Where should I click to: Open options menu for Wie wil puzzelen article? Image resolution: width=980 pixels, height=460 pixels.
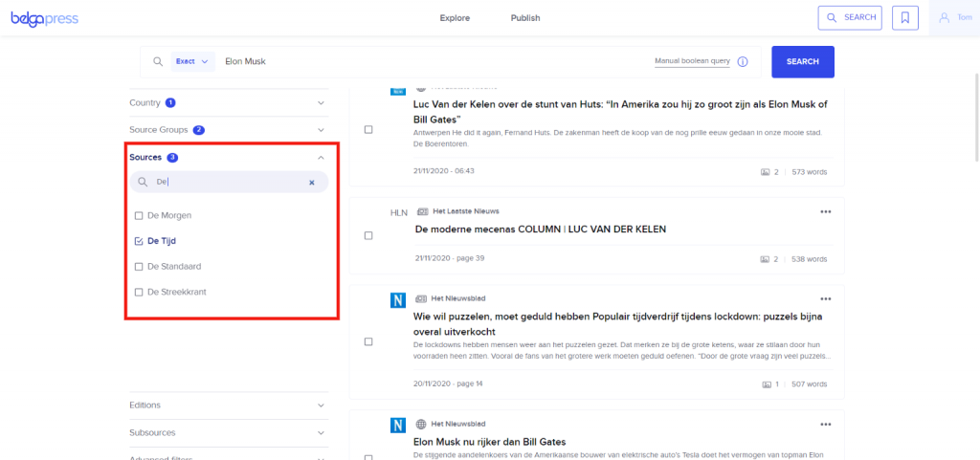(x=826, y=299)
